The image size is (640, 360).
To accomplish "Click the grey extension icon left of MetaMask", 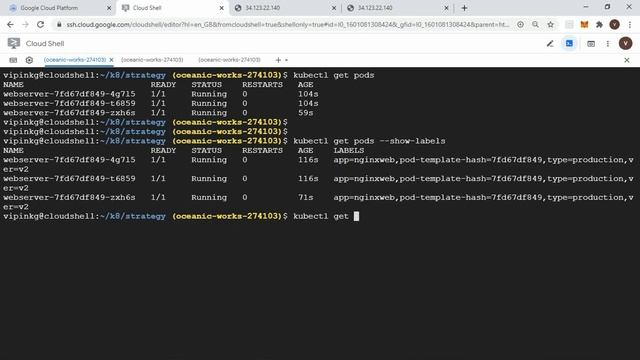I will [x=569, y=24].
